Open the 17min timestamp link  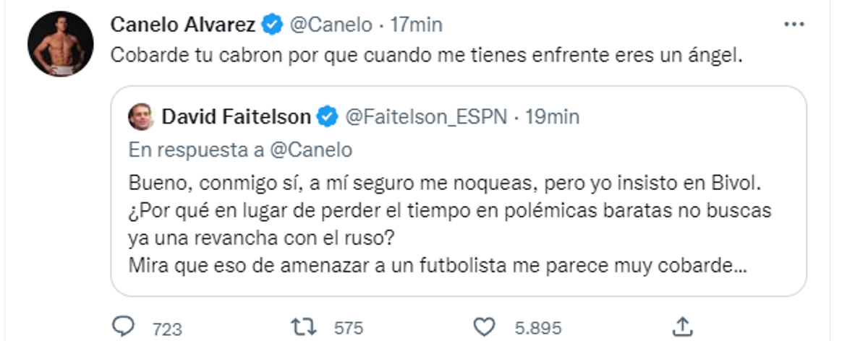coord(416,25)
